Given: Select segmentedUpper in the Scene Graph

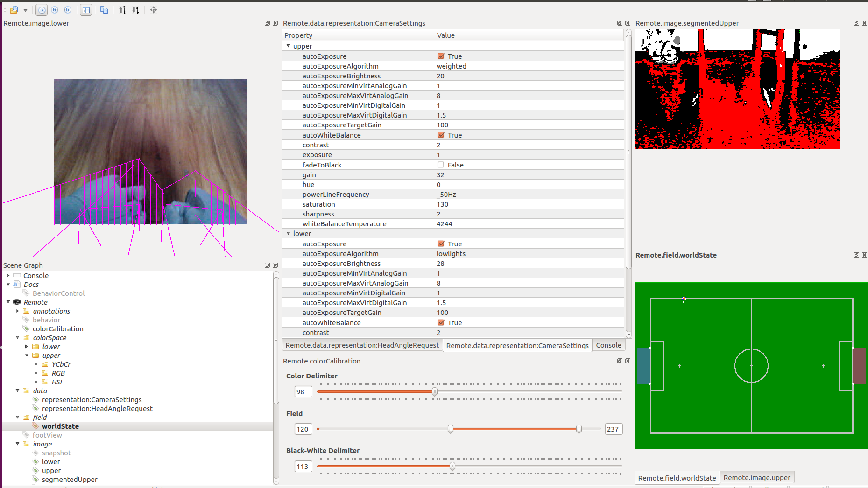Looking at the screenshot, I should coord(70,480).
